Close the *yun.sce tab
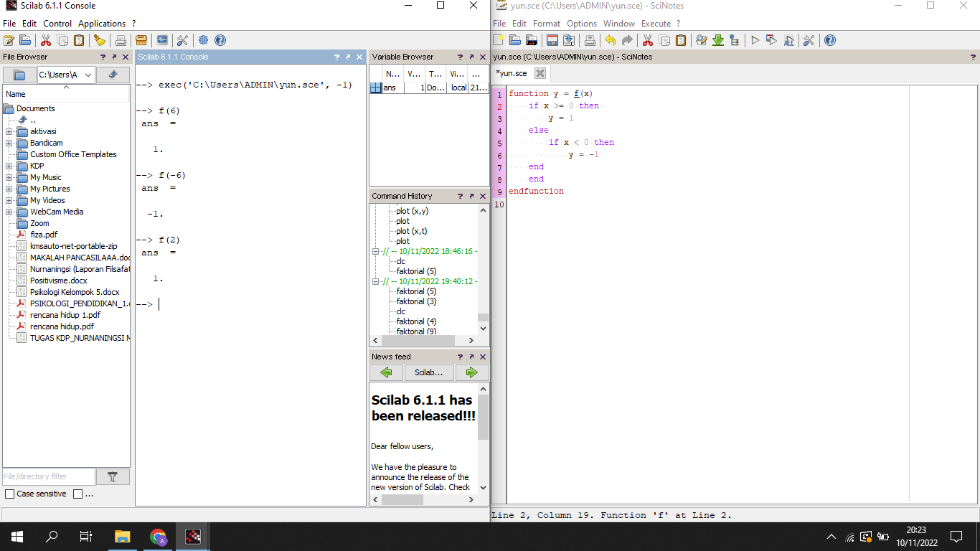The width and height of the screenshot is (980, 551). tap(540, 73)
